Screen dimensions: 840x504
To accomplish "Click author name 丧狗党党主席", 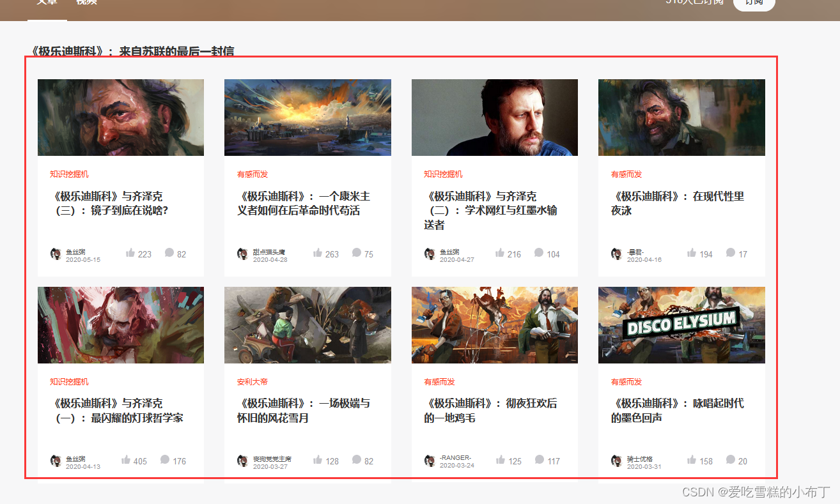I will [x=272, y=459].
